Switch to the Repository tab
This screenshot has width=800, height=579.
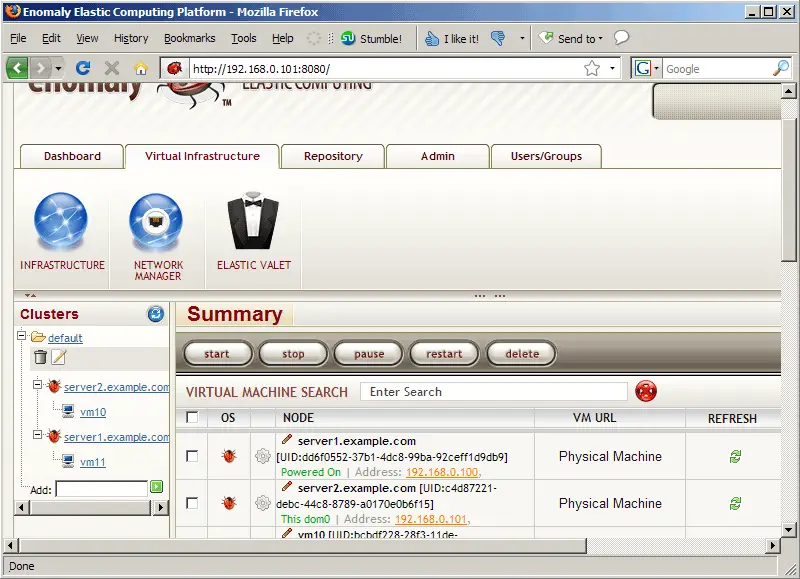[333, 156]
